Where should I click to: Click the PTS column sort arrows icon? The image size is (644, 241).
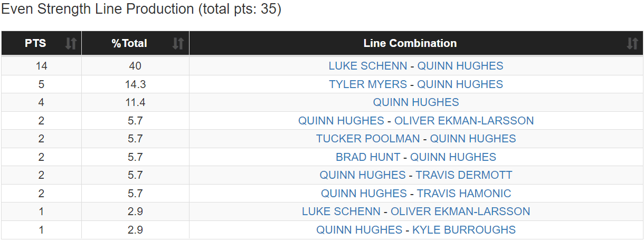71,44
